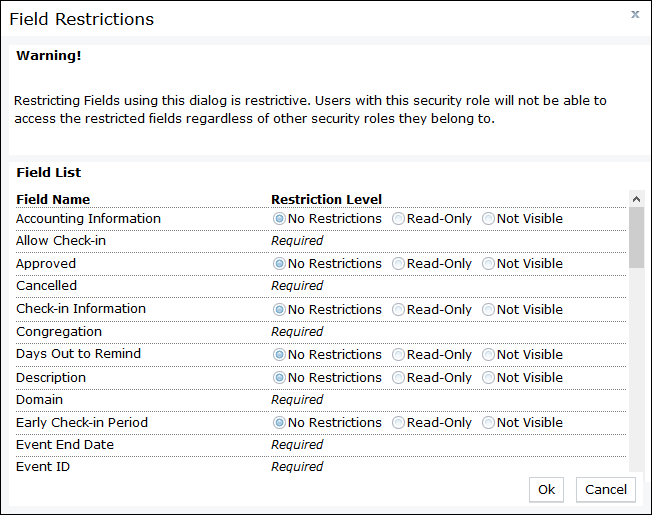Image resolution: width=652 pixels, height=515 pixels.
Task: Click the Cancel button
Action: [x=606, y=490]
